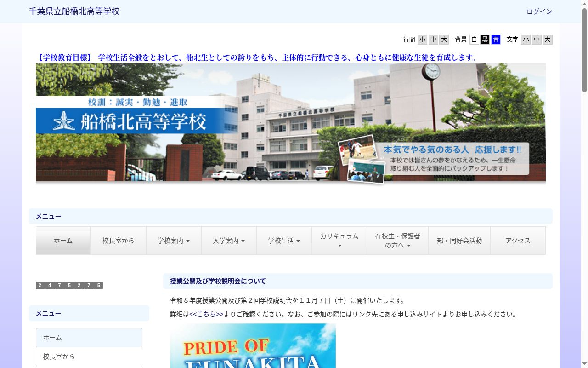Open the 部・同好会活動 navigation tab
This screenshot has width=588, height=368.
(x=459, y=241)
